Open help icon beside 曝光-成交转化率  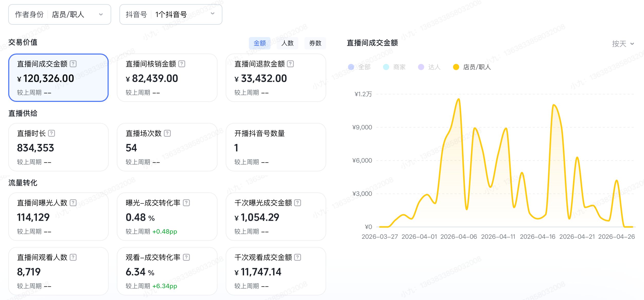point(186,203)
